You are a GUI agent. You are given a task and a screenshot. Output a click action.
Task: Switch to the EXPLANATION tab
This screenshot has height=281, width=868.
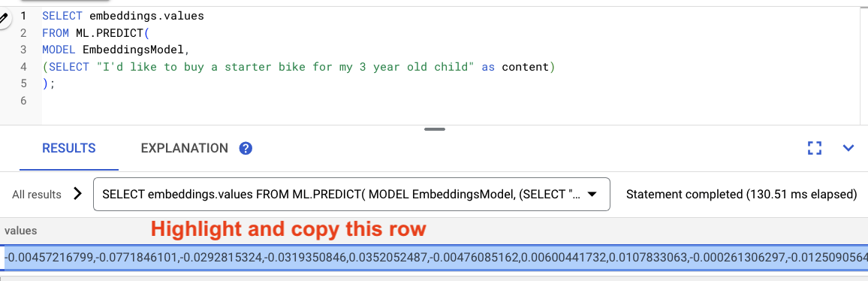click(185, 149)
